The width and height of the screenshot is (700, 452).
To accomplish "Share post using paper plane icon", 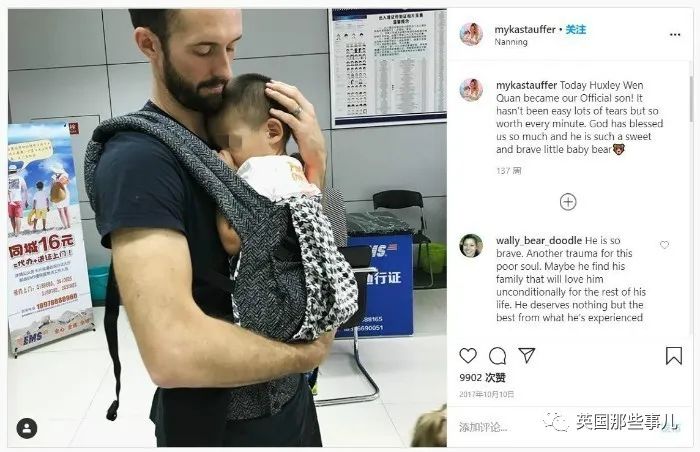I will [x=527, y=356].
